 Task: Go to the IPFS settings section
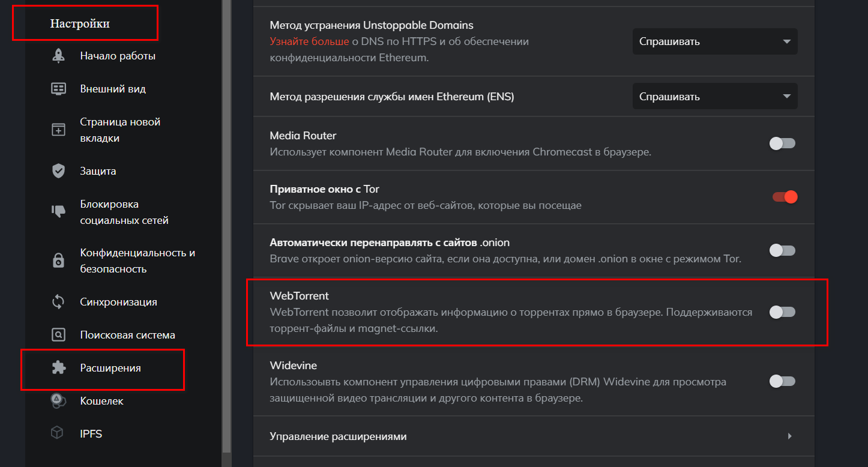(x=91, y=433)
